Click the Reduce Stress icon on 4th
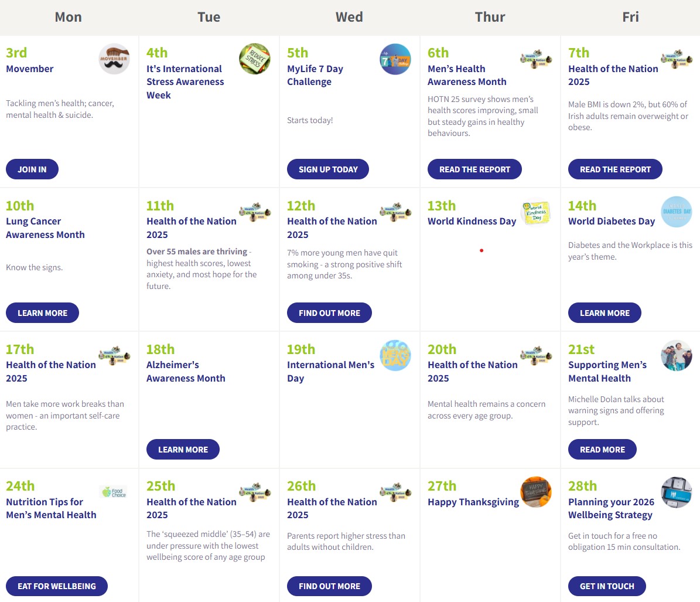Image resolution: width=700 pixels, height=602 pixels. pos(255,59)
